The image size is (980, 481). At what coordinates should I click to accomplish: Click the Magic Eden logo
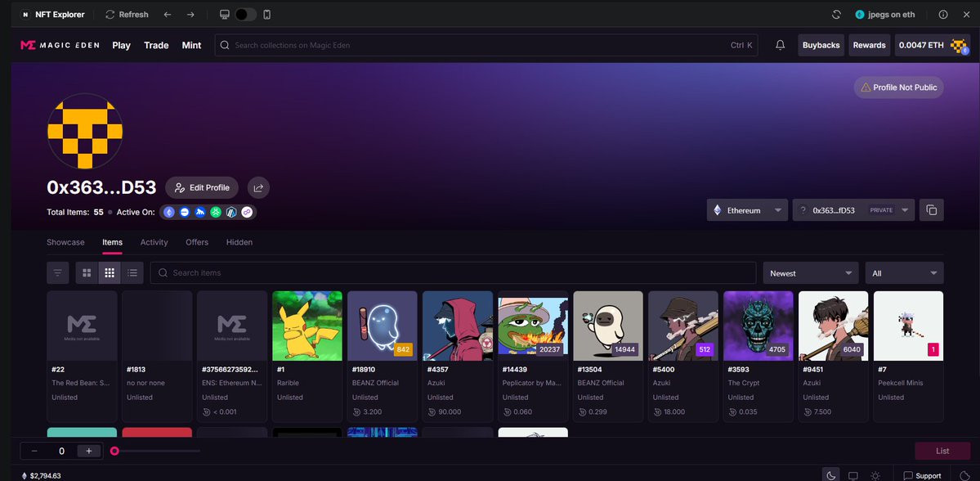click(x=60, y=45)
